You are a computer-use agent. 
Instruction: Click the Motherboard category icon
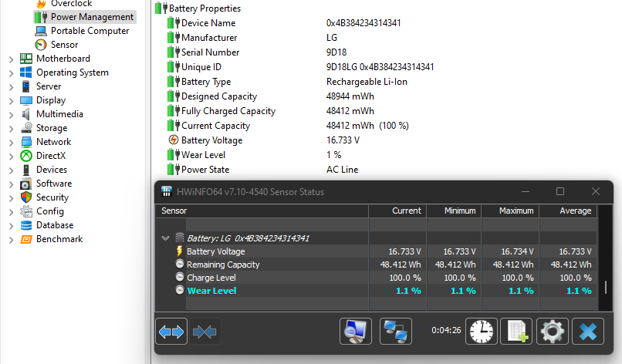[26, 59]
